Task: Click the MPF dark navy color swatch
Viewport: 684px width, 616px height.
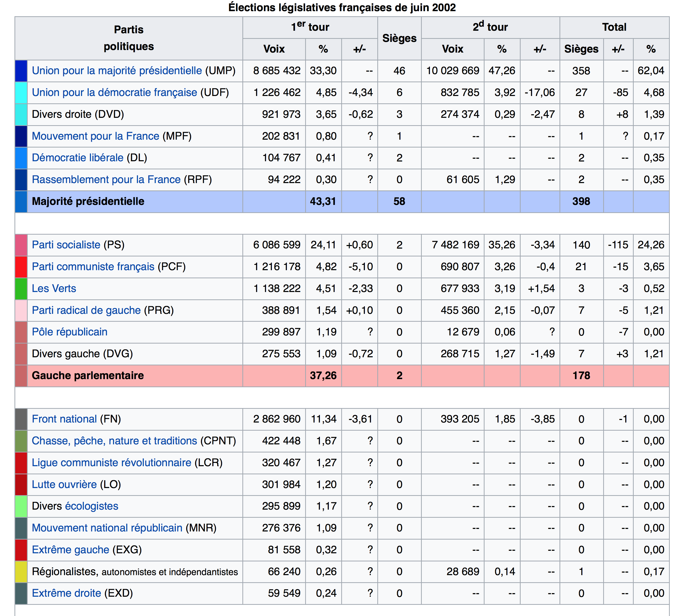Action: pyautogui.click(x=21, y=136)
